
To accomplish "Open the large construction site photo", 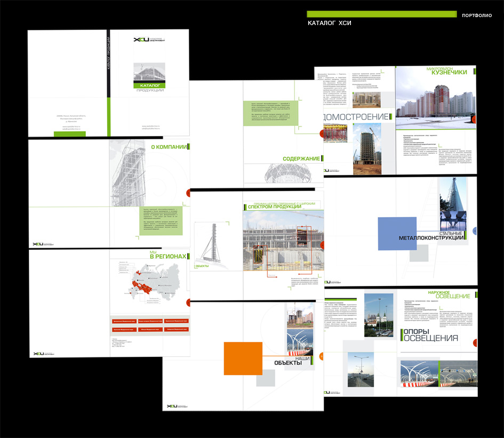I will [283, 241].
